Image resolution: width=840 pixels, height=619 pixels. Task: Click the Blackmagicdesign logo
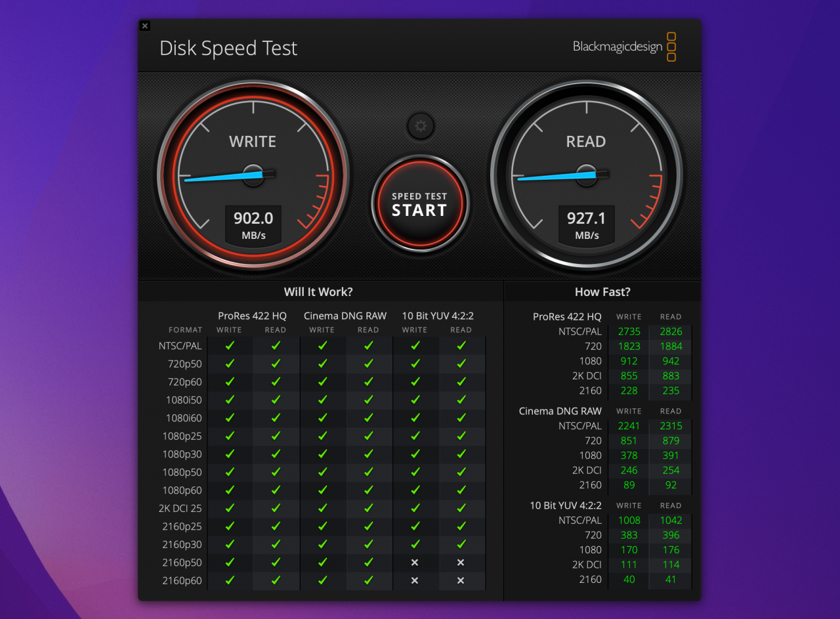pos(624,47)
